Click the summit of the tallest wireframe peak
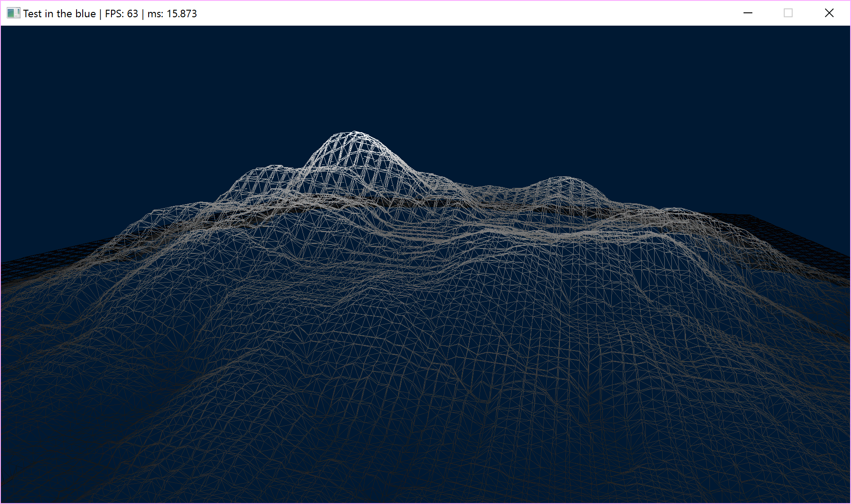Screen dimensions: 851x504 [x=354, y=133]
